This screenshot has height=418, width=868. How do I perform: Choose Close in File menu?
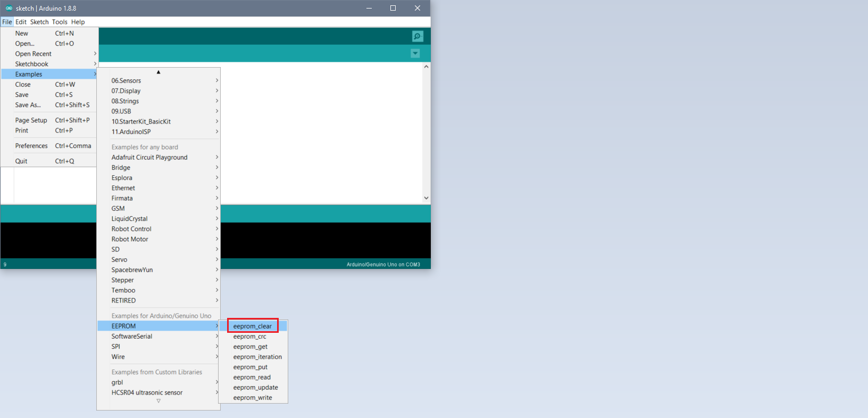tap(49, 84)
